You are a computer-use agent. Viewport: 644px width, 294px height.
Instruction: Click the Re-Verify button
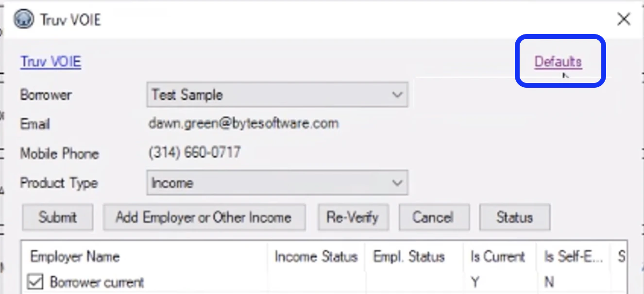[353, 217]
